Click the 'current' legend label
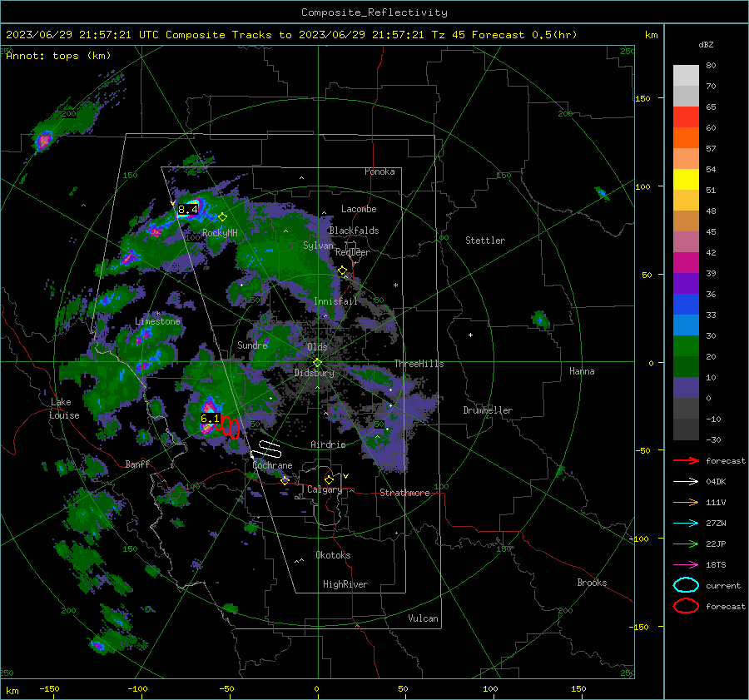 722,585
